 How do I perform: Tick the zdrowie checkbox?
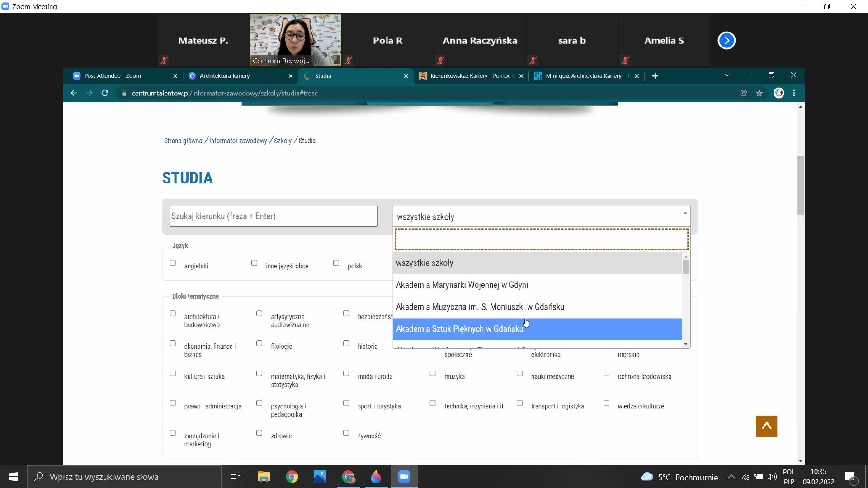click(259, 433)
